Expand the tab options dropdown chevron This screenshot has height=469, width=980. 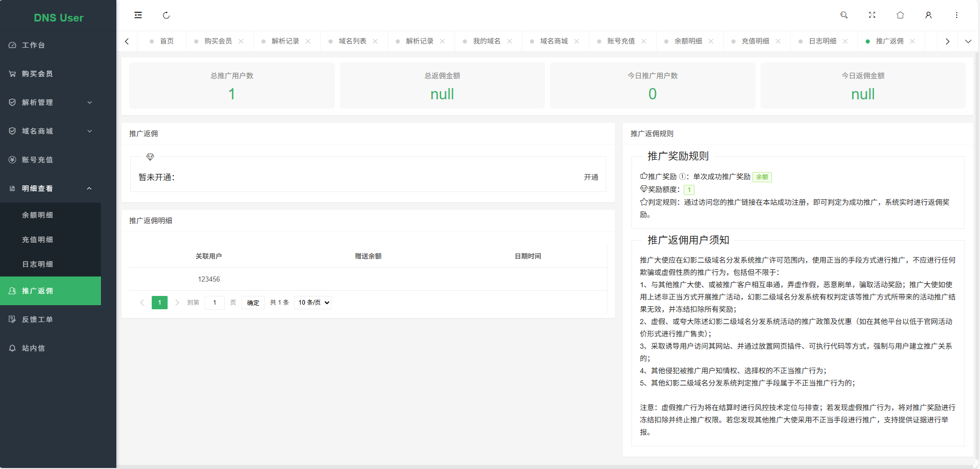click(x=968, y=41)
